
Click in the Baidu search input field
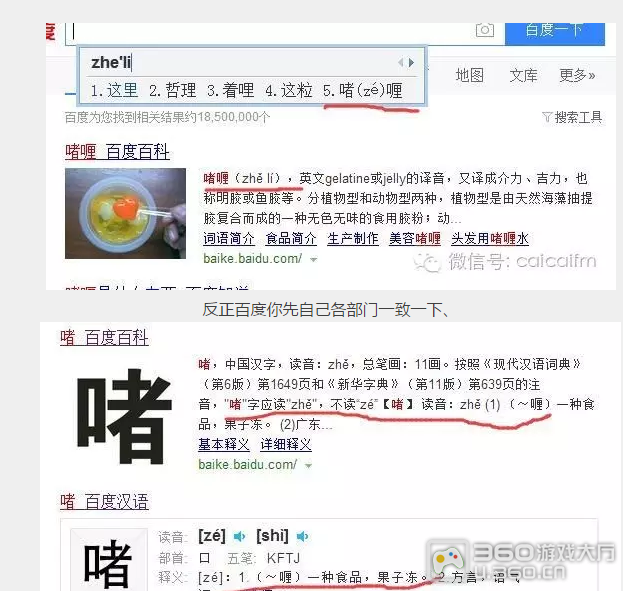click(x=270, y=31)
